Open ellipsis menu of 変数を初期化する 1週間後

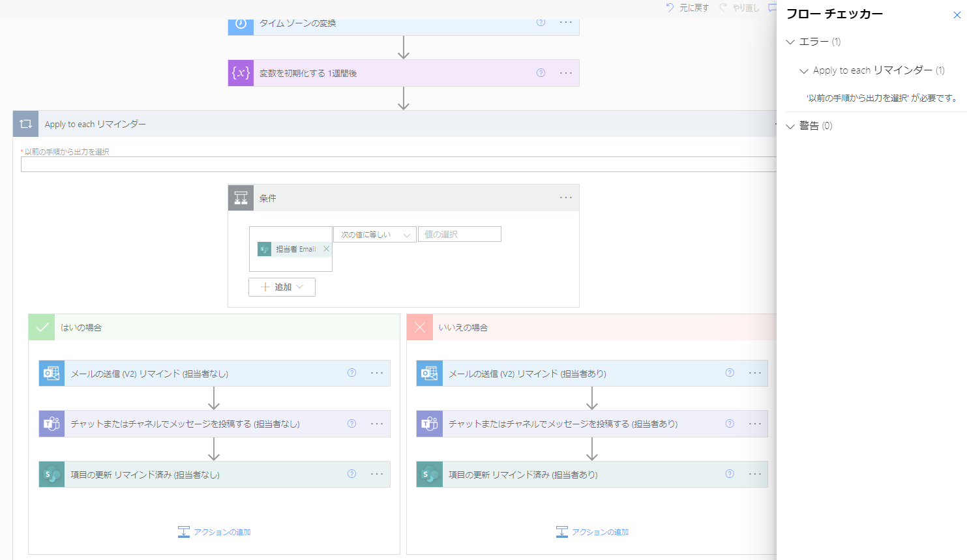point(565,73)
